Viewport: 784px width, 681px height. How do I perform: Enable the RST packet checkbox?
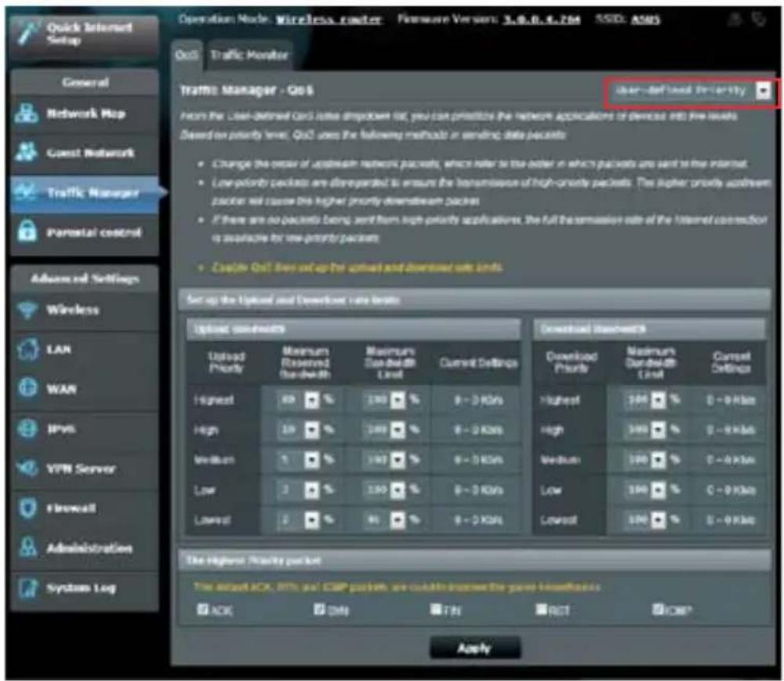tap(541, 609)
